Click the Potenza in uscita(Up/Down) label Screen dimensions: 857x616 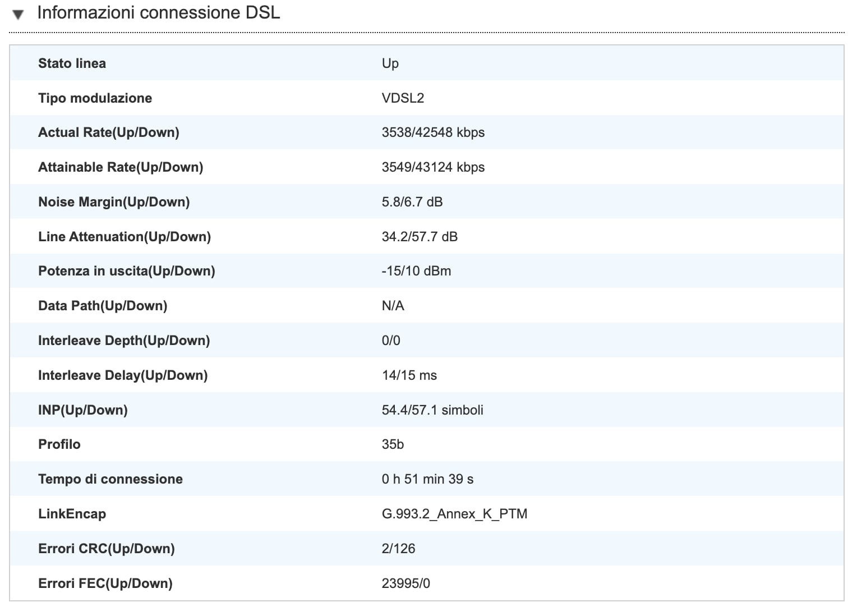pos(126,271)
